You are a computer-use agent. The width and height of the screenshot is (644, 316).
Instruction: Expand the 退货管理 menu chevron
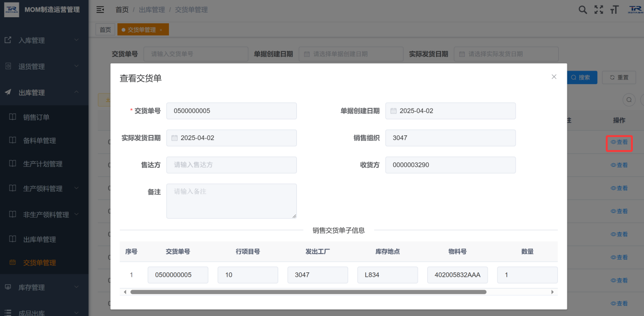pyautogui.click(x=76, y=66)
